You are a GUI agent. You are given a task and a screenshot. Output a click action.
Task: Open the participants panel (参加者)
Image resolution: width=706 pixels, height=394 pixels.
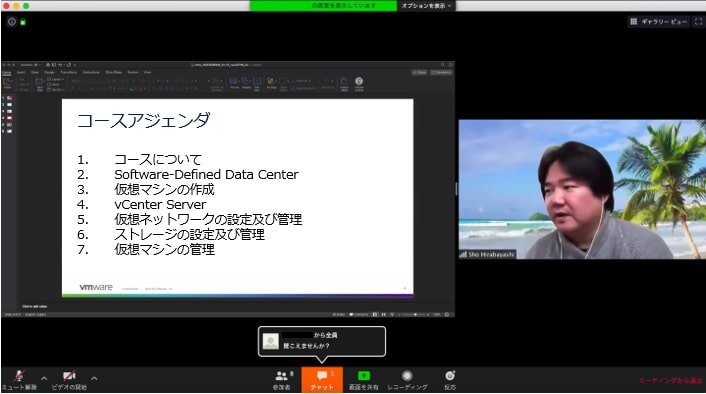click(x=283, y=380)
